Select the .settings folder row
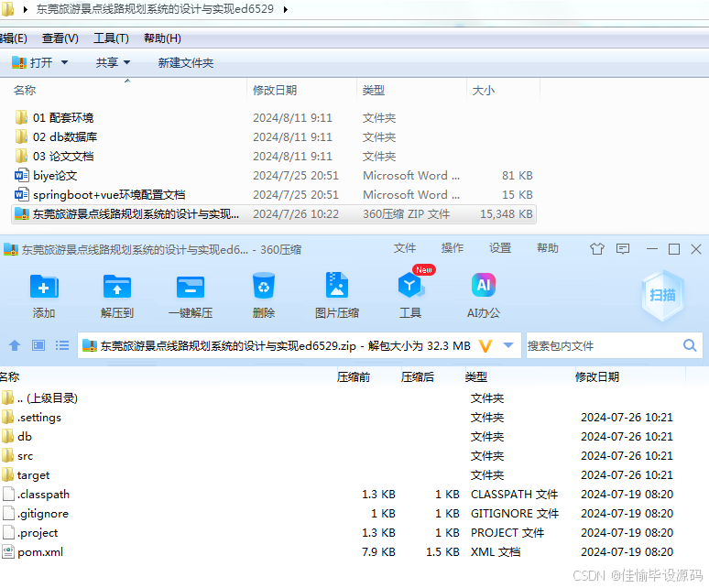709x588 pixels. [339, 417]
